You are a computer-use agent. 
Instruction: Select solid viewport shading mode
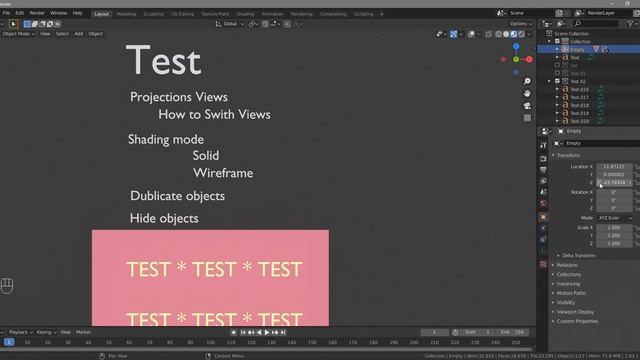click(x=506, y=34)
